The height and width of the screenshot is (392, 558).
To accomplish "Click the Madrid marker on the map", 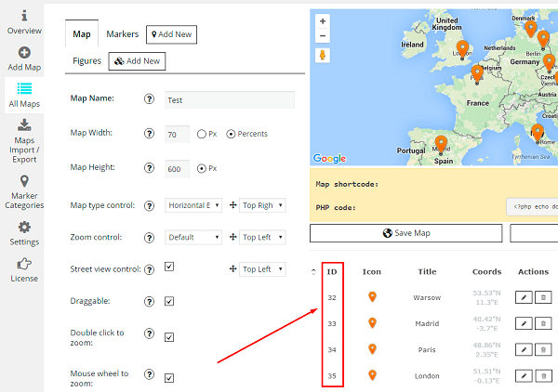I will (441, 145).
